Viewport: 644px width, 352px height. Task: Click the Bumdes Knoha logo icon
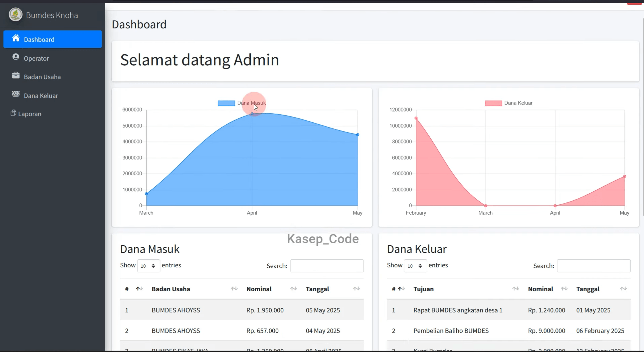(16, 15)
